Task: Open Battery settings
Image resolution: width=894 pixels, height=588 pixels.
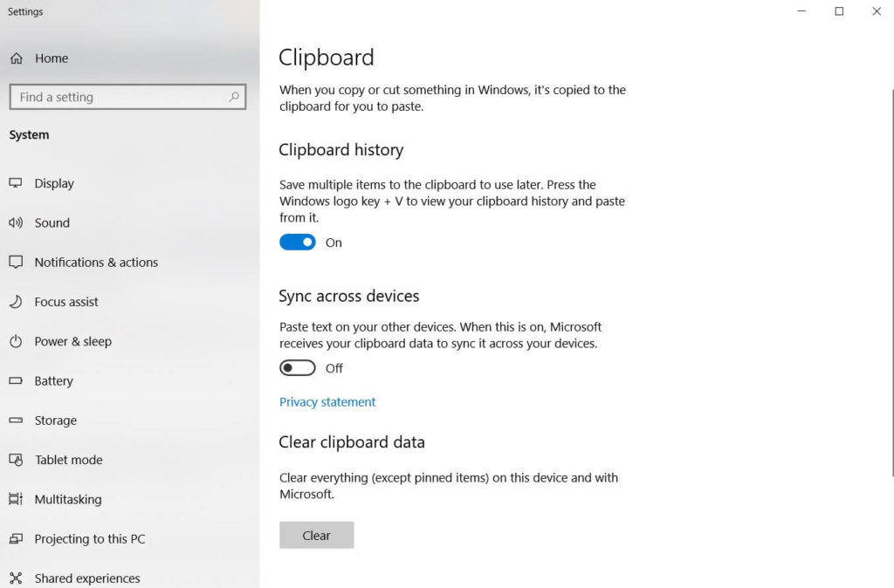Action: point(57,380)
